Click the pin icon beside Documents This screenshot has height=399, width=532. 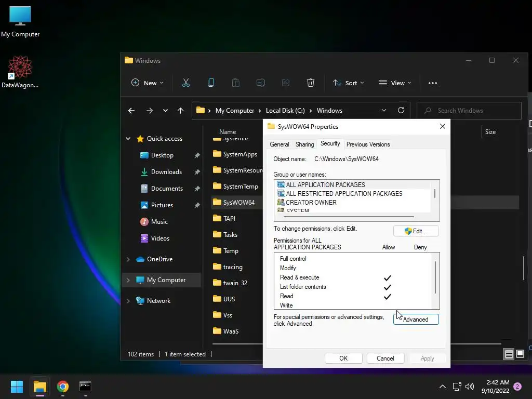click(197, 189)
